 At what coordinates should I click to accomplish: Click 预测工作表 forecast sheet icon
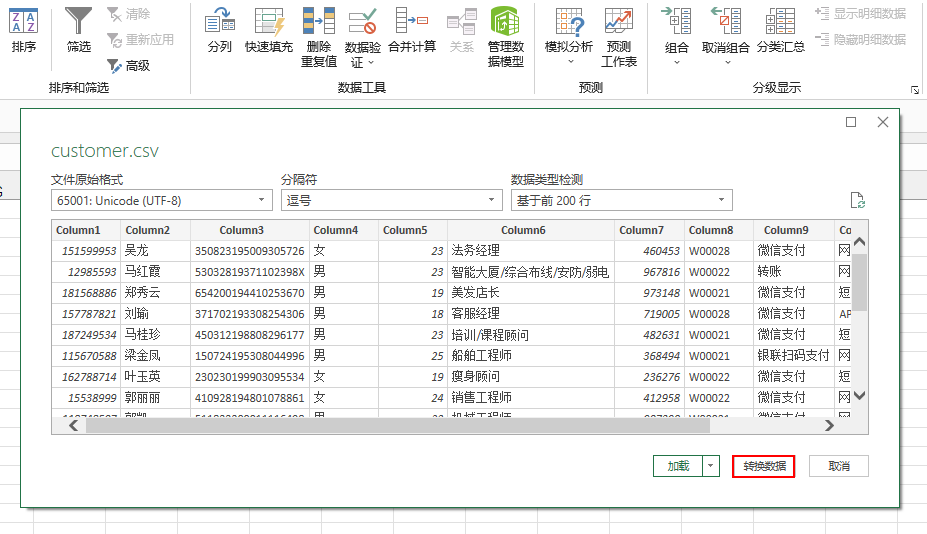(x=619, y=21)
